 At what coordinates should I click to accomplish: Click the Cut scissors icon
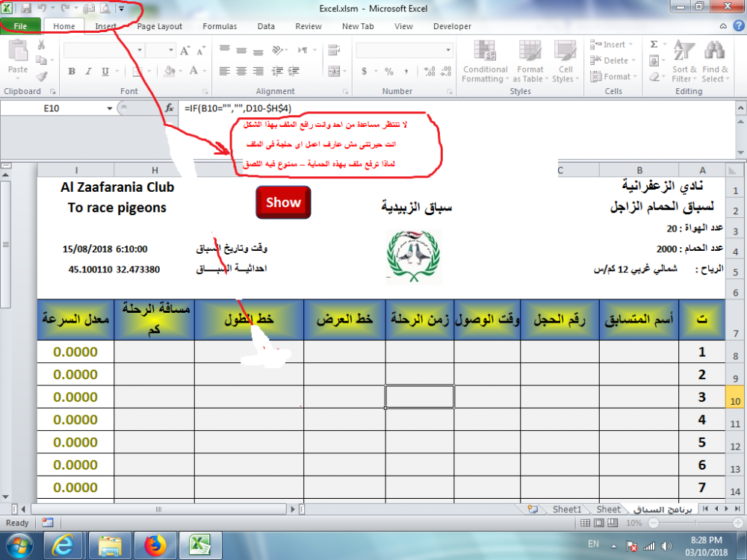click(x=41, y=45)
